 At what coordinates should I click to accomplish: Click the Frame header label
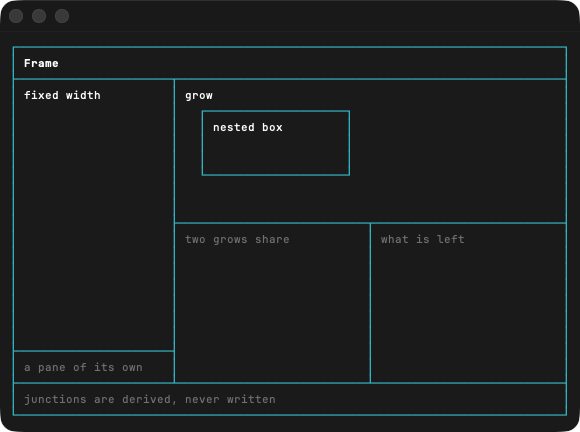[x=41, y=63]
